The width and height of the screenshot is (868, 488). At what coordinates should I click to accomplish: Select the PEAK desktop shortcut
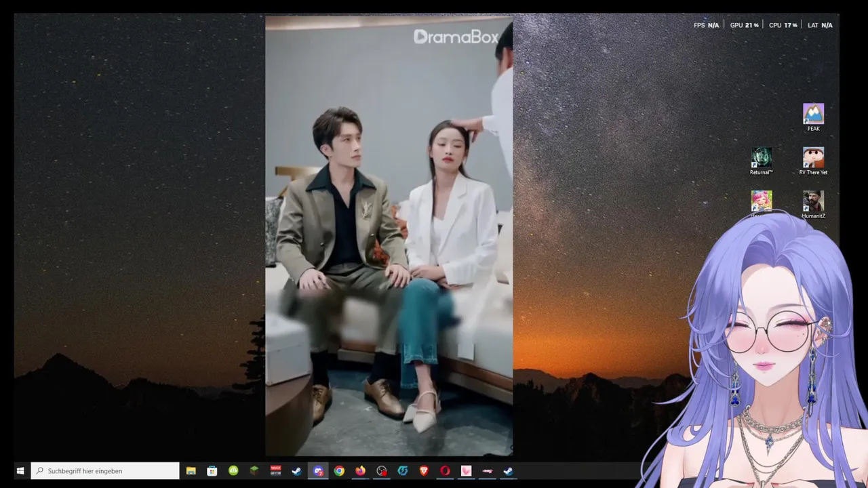(813, 117)
